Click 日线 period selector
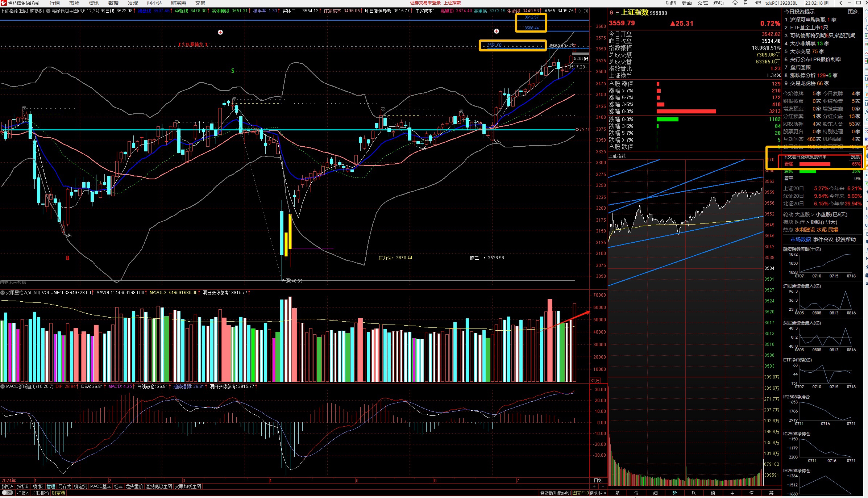Viewport: 868px width, 498px height. pyautogui.click(x=598, y=480)
